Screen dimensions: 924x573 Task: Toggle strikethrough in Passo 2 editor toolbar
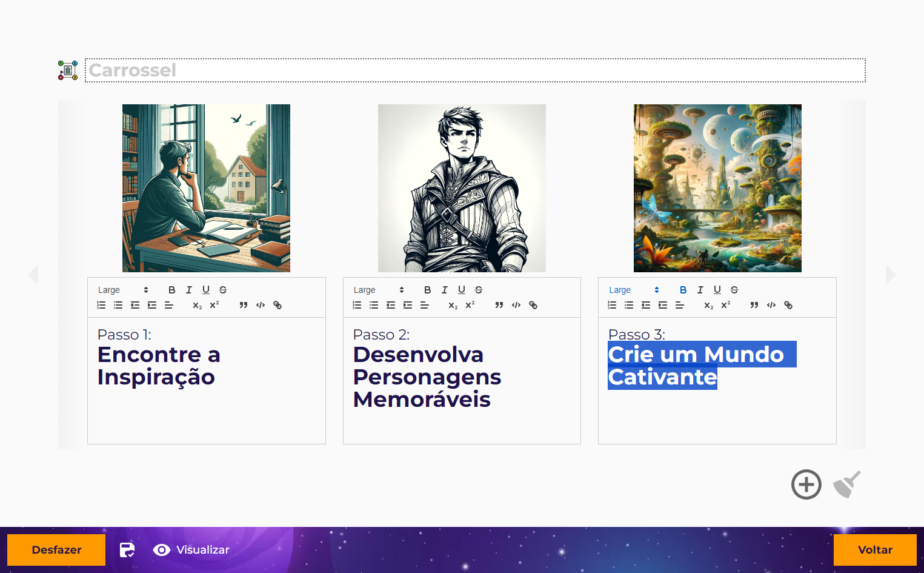tap(479, 290)
